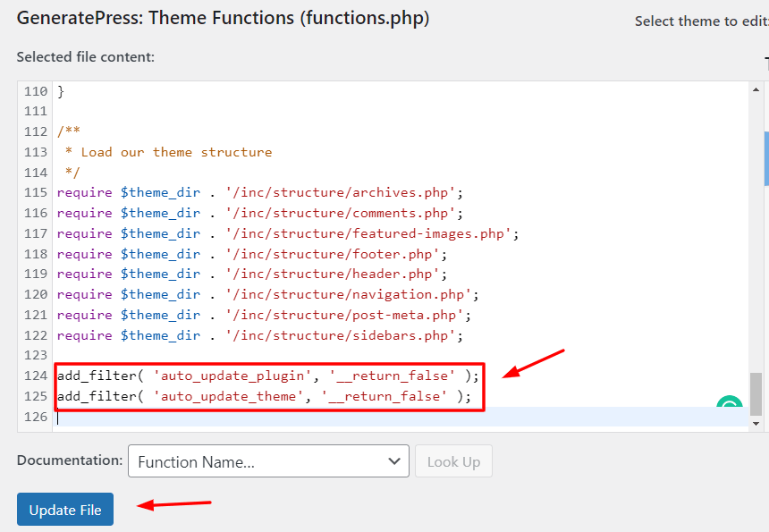The image size is (769, 532).
Task: Click the 'Select theme to edit' label
Action: 701,21
